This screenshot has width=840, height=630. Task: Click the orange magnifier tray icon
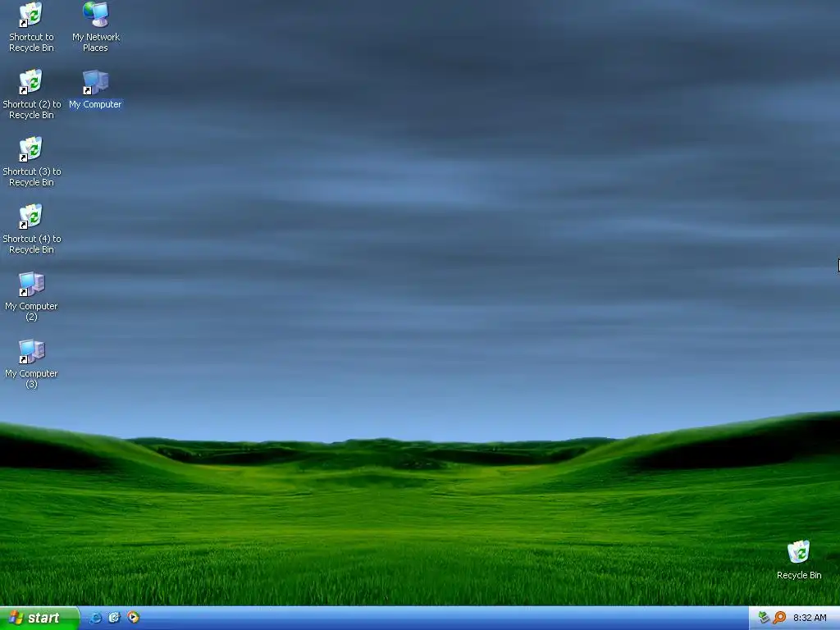779,618
